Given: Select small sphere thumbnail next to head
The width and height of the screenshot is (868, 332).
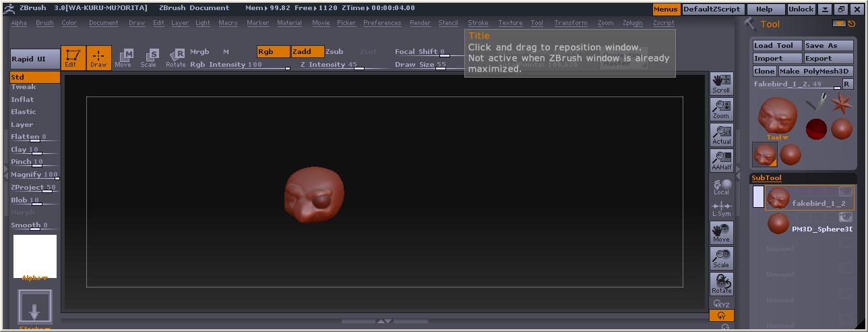Looking at the screenshot, I should (x=790, y=155).
